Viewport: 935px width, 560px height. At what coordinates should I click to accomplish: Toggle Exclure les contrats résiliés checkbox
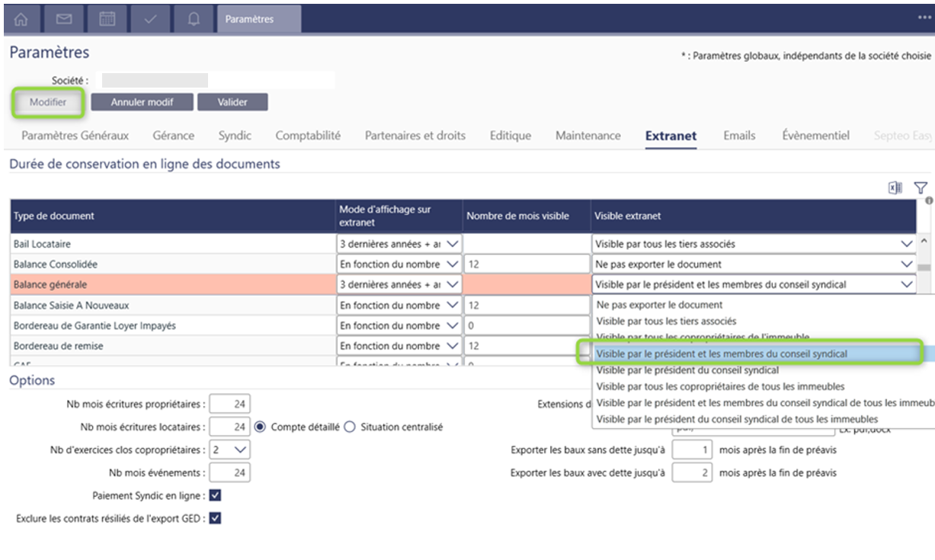(x=215, y=518)
